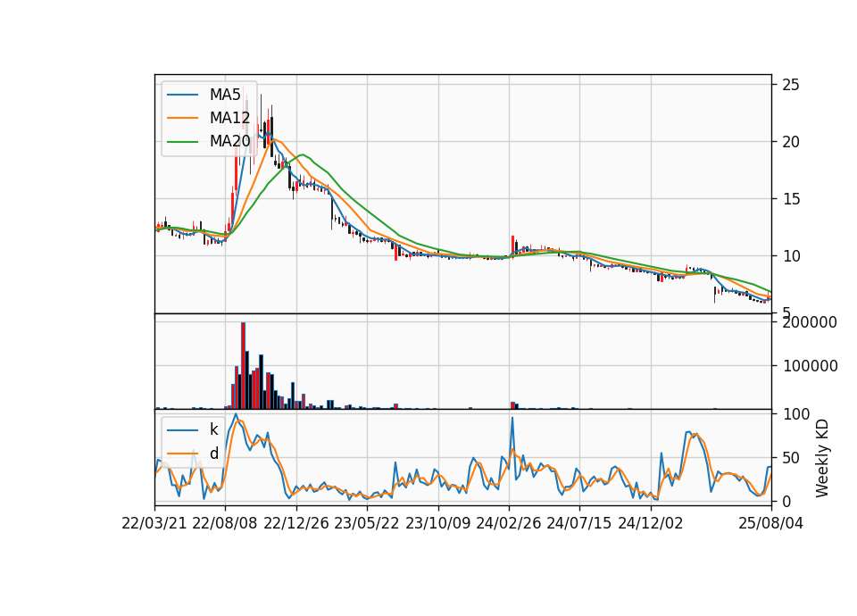Click the MA20 legend label

(229, 141)
